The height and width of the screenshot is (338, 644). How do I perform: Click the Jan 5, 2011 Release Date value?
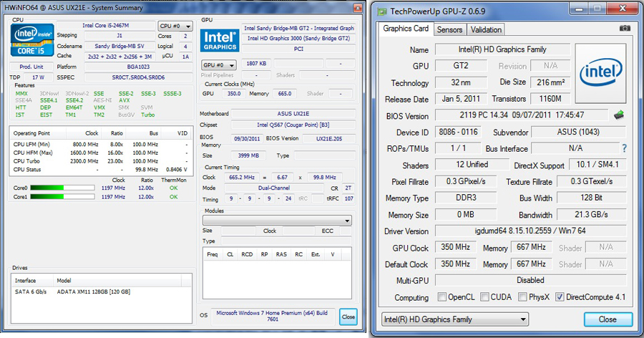pyautogui.click(x=461, y=99)
